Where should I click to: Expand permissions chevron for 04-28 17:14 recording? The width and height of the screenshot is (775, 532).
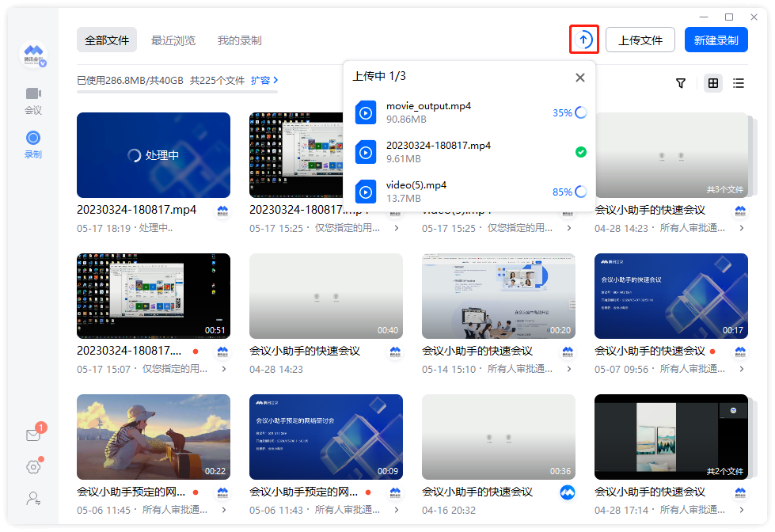pyautogui.click(x=742, y=510)
